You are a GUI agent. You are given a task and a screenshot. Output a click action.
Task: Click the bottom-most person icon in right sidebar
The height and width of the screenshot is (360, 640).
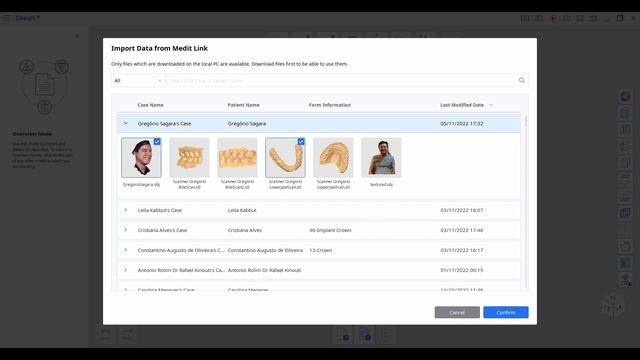(x=625, y=280)
